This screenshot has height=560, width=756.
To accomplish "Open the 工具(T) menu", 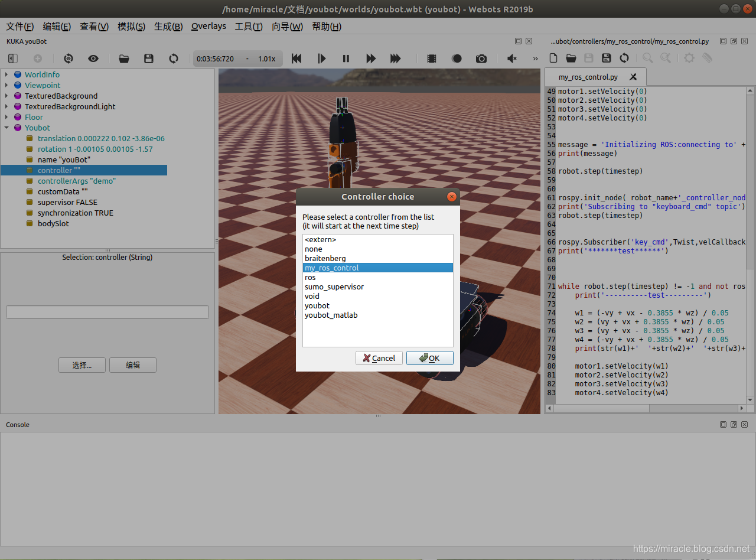I will pyautogui.click(x=249, y=27).
